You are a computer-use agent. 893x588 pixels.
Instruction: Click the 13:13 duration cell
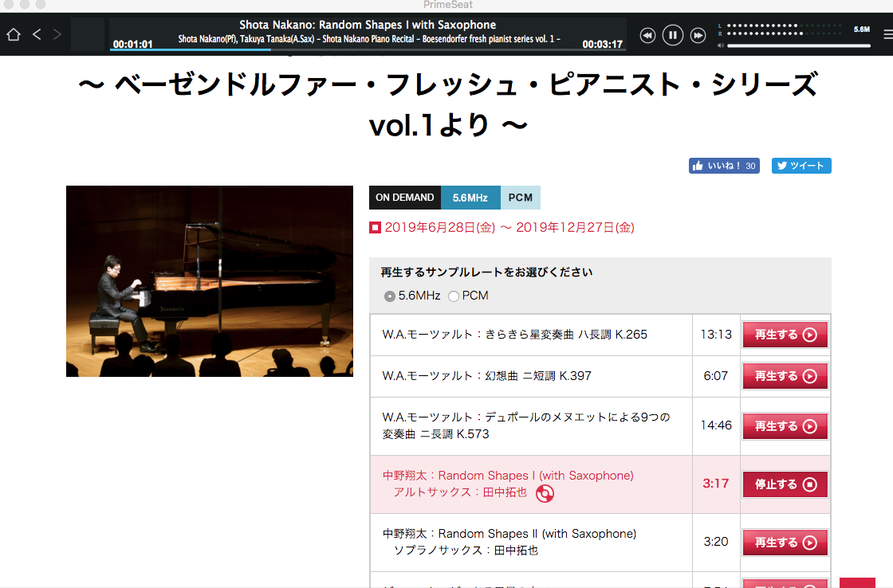tap(716, 335)
